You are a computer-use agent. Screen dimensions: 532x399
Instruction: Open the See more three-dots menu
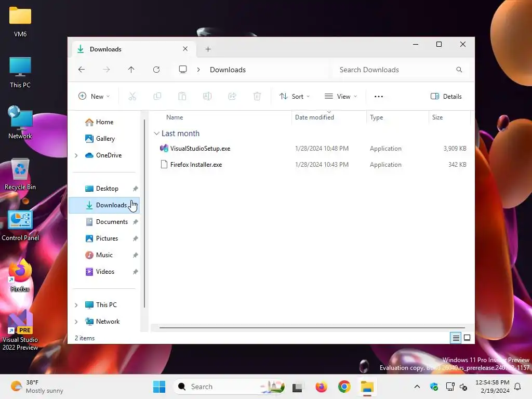click(x=379, y=96)
